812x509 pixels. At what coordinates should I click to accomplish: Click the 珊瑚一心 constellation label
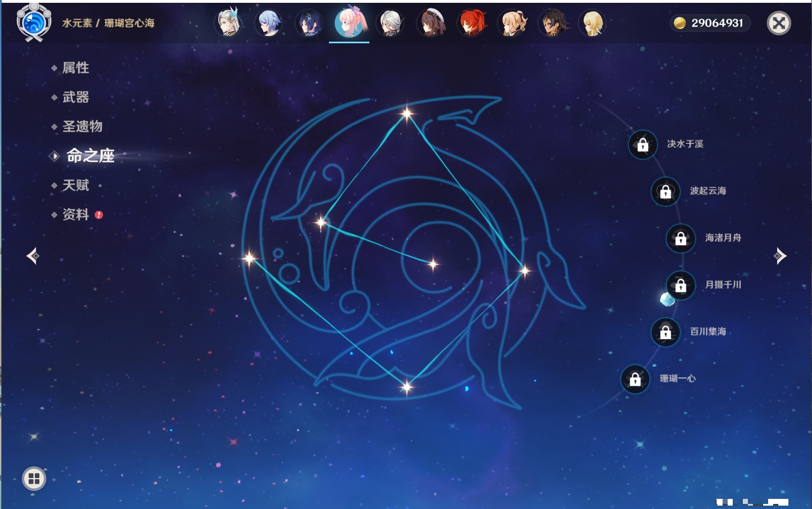678,379
